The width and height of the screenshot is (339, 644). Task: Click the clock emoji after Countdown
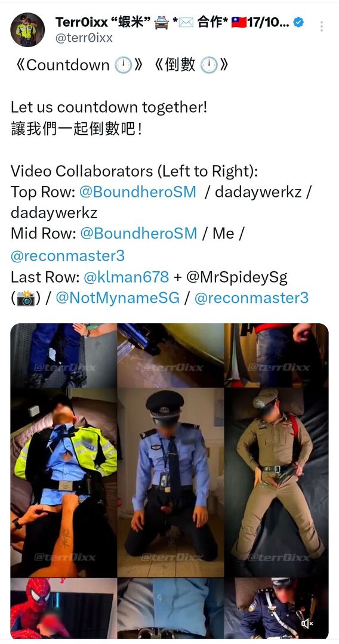click(123, 65)
